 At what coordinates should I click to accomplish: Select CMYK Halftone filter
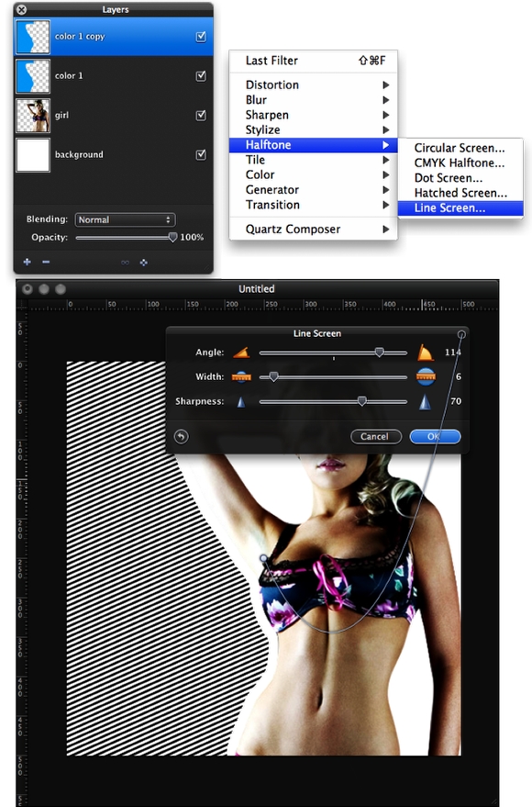pyautogui.click(x=460, y=163)
